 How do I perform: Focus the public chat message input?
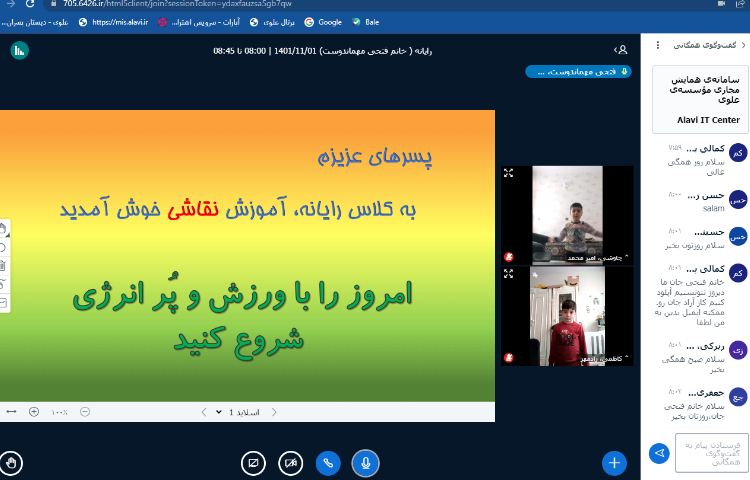pyautogui.click(x=712, y=453)
